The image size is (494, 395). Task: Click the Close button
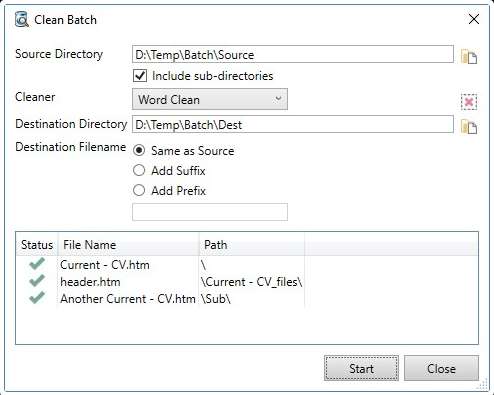[441, 368]
